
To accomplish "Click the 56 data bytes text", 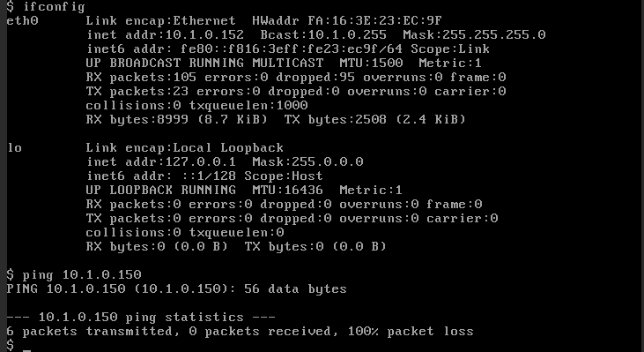I will pos(295,289).
